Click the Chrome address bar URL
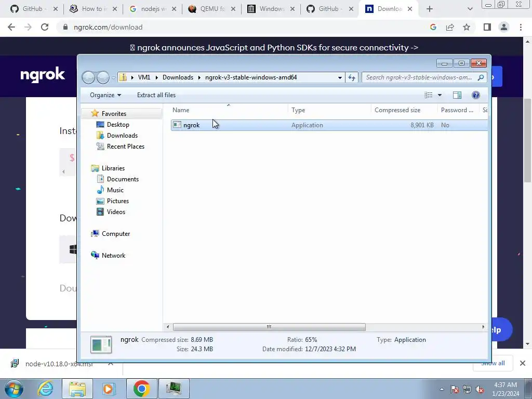 [108, 27]
